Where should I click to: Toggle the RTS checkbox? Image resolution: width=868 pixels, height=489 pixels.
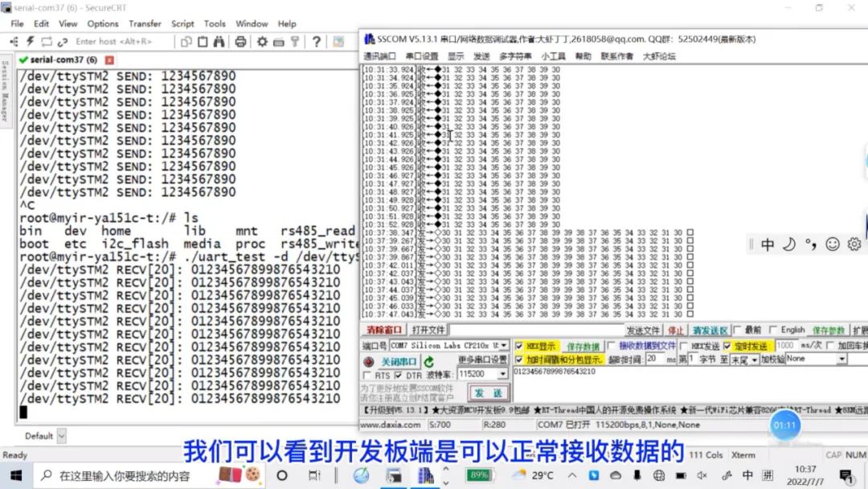click(x=366, y=376)
